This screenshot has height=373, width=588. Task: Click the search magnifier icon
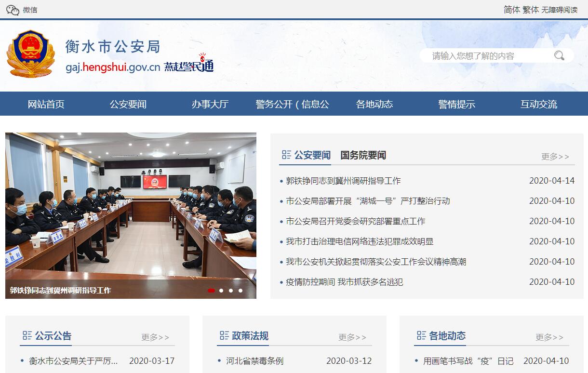click(559, 55)
